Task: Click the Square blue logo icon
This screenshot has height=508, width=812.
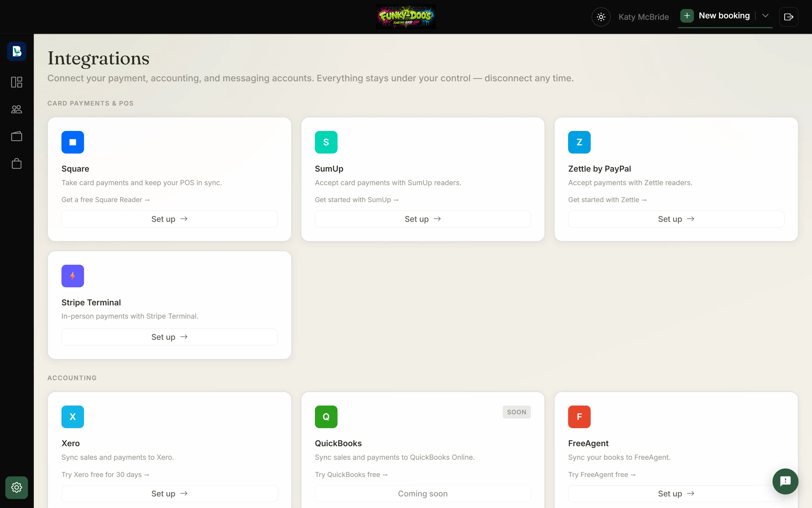Action: [x=72, y=142]
